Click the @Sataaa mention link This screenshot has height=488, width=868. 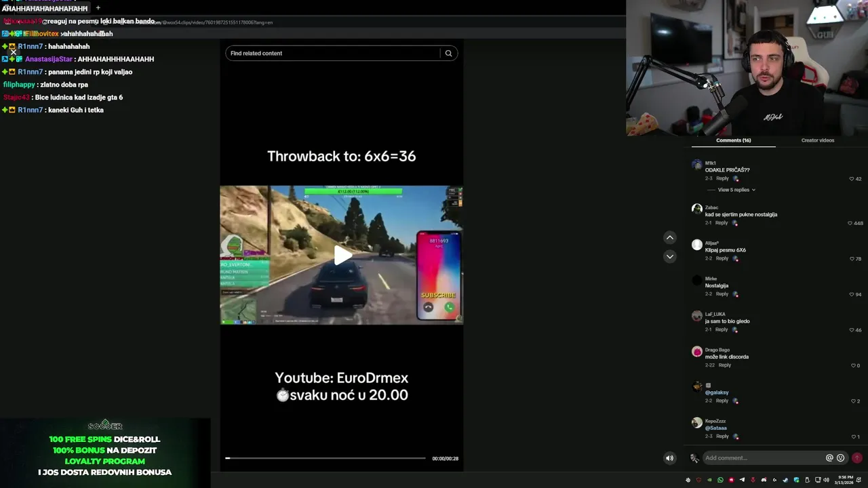(715, 428)
